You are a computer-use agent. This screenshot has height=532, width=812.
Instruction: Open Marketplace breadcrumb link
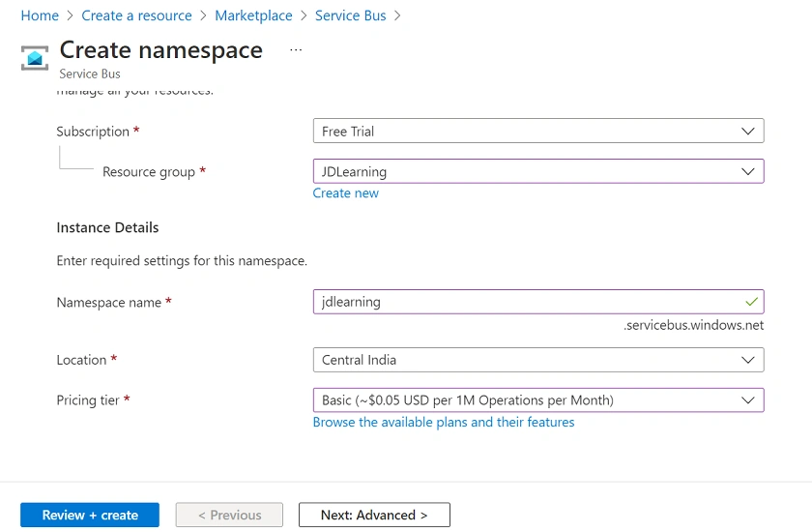tap(253, 15)
